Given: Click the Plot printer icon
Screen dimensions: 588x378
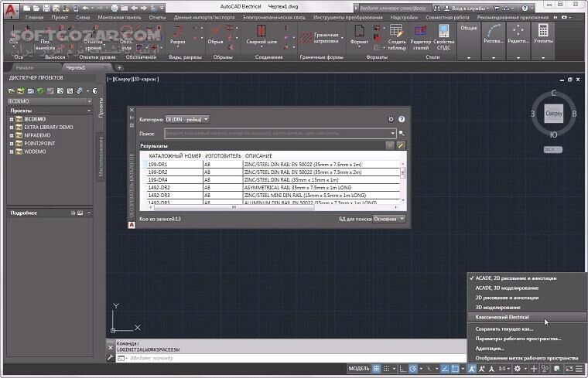Looking at the screenshot, I should pos(115,8).
